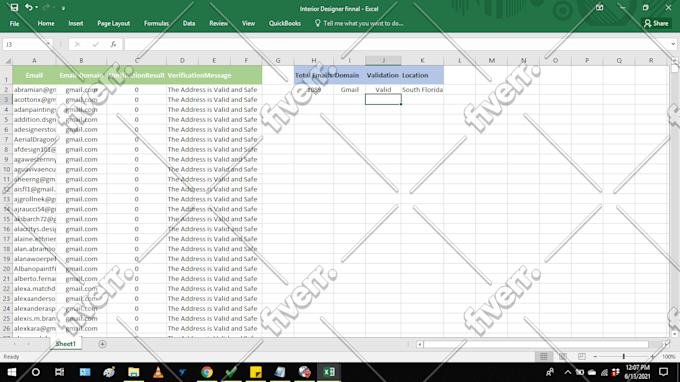
Task: Click the Tell me what you want to do box
Action: (359, 23)
